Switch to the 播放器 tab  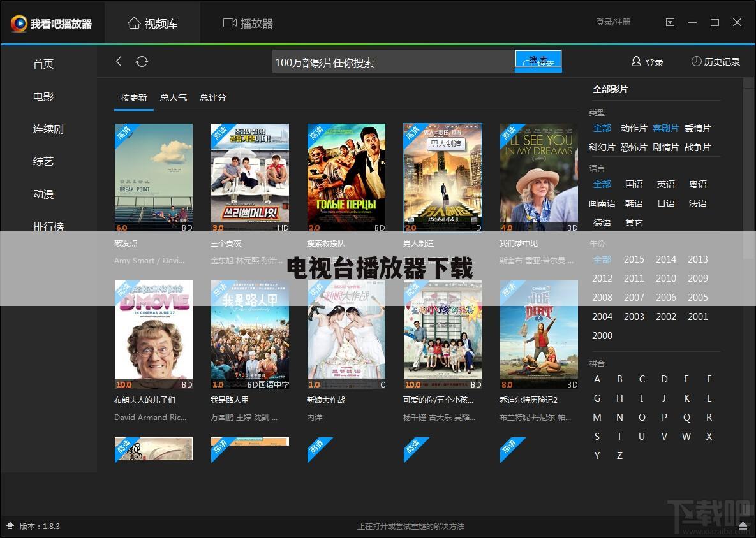[x=248, y=24]
